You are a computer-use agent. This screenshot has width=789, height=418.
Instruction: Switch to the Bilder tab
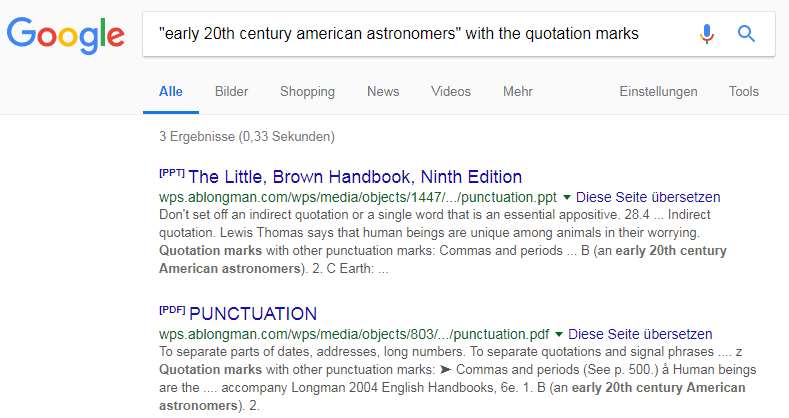pyautogui.click(x=231, y=92)
